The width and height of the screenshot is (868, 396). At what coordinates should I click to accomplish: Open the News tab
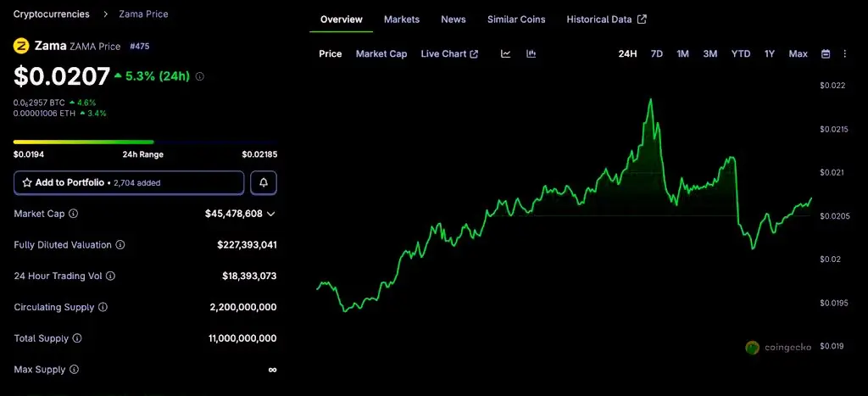point(453,20)
